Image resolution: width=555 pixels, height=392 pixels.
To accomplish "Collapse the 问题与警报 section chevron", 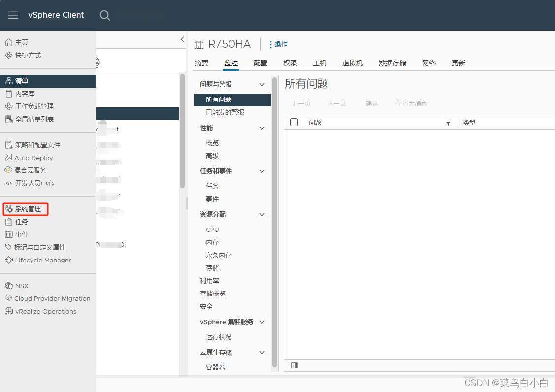I will [x=262, y=85].
